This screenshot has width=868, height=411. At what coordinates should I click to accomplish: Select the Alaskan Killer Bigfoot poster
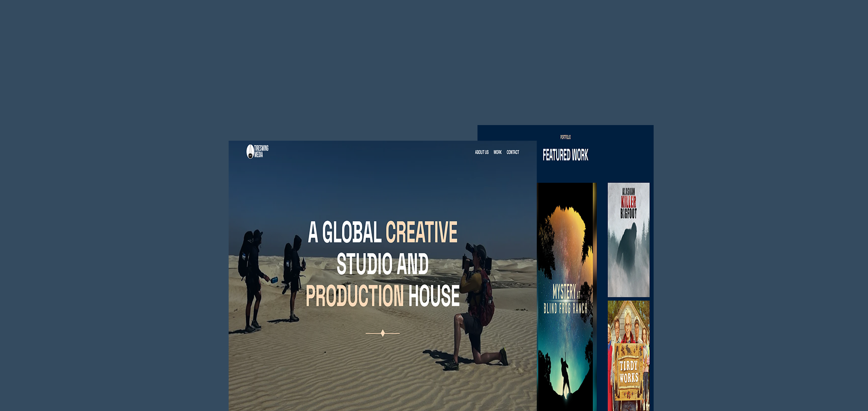[x=628, y=240]
